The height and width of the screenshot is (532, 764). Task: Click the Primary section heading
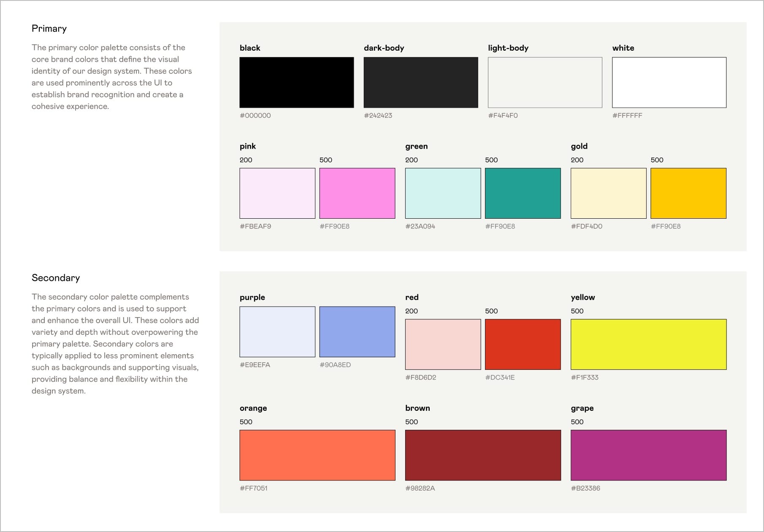click(x=49, y=29)
